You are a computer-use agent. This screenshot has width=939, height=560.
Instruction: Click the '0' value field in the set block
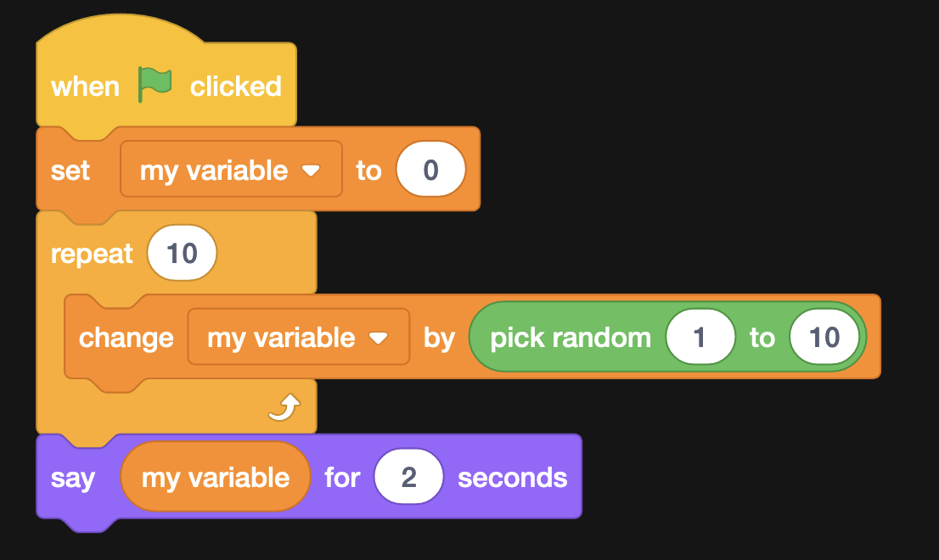click(x=430, y=169)
